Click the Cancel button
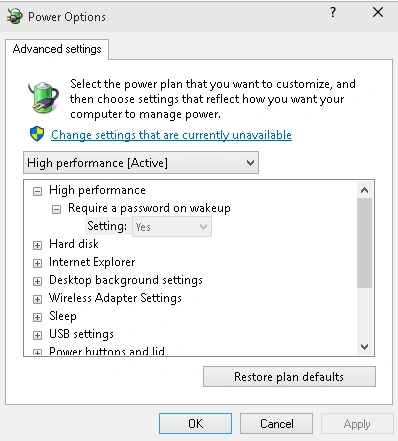This screenshot has height=441, width=398. click(x=276, y=423)
